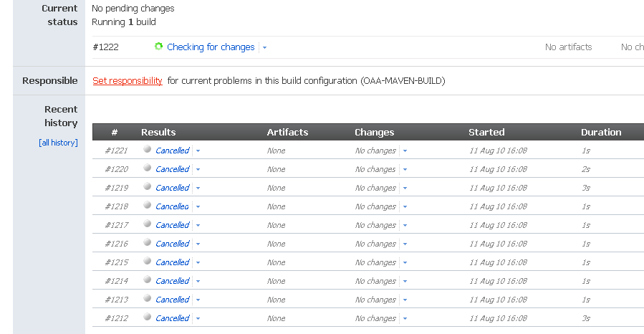The image size is (644, 334).
Task: Open the Cancelled link for build #1220
Action: 173,169
